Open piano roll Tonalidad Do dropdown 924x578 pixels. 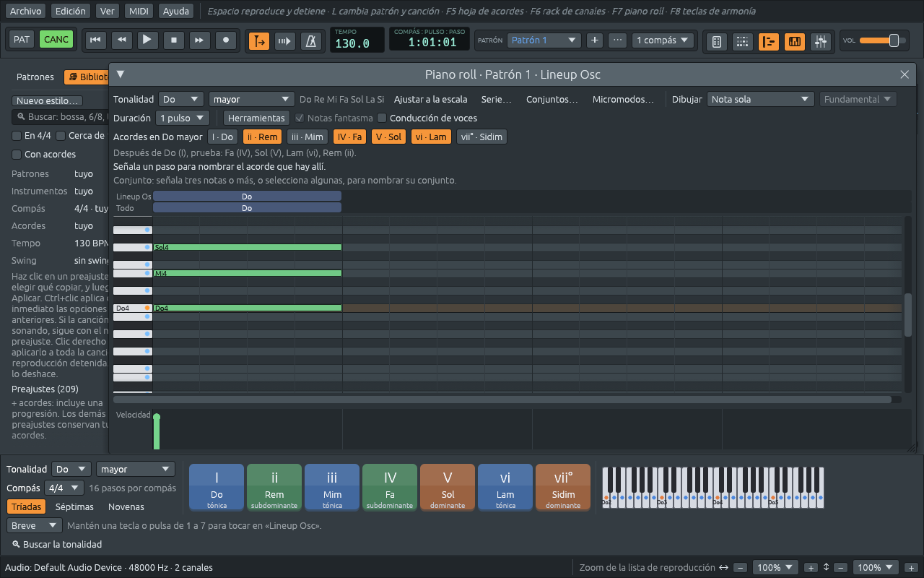(x=181, y=99)
